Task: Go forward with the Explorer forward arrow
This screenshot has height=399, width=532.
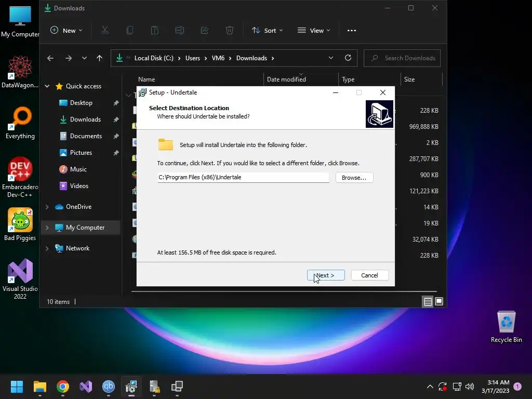Action: 69,58
